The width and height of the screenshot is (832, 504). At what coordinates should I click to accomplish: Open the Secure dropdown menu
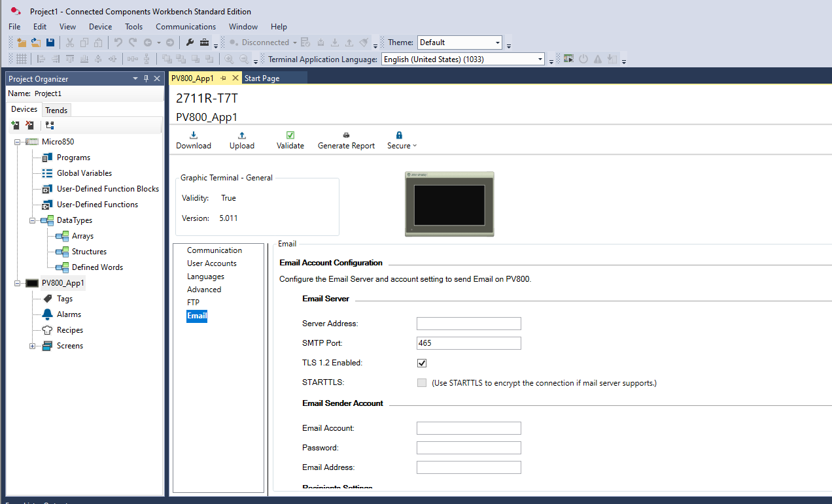click(x=402, y=141)
